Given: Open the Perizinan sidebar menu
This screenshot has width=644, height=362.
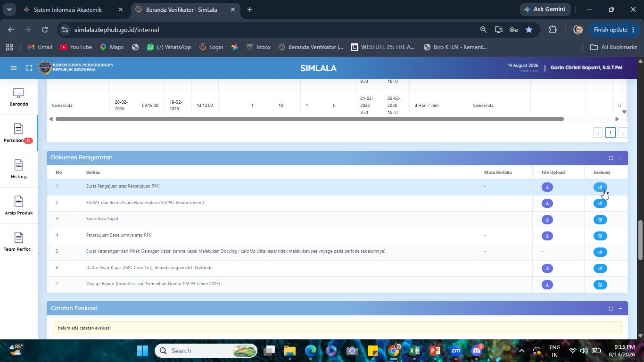Looking at the screenshot, I should (18, 133).
